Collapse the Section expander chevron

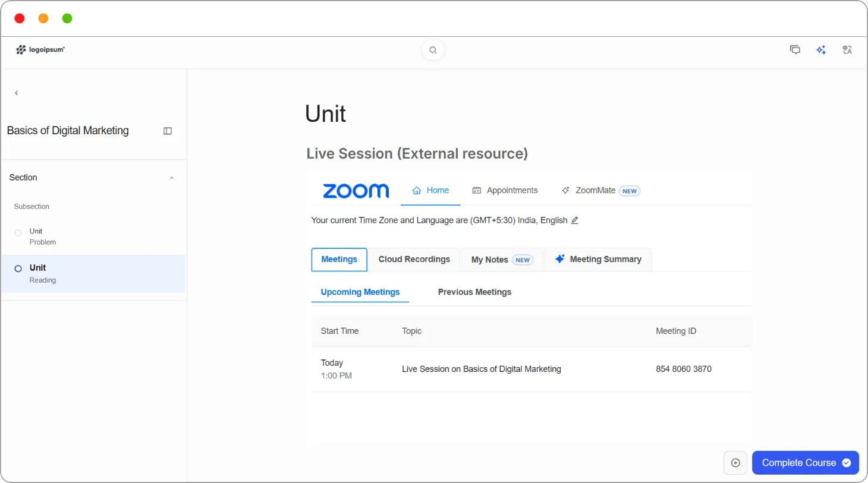point(172,178)
